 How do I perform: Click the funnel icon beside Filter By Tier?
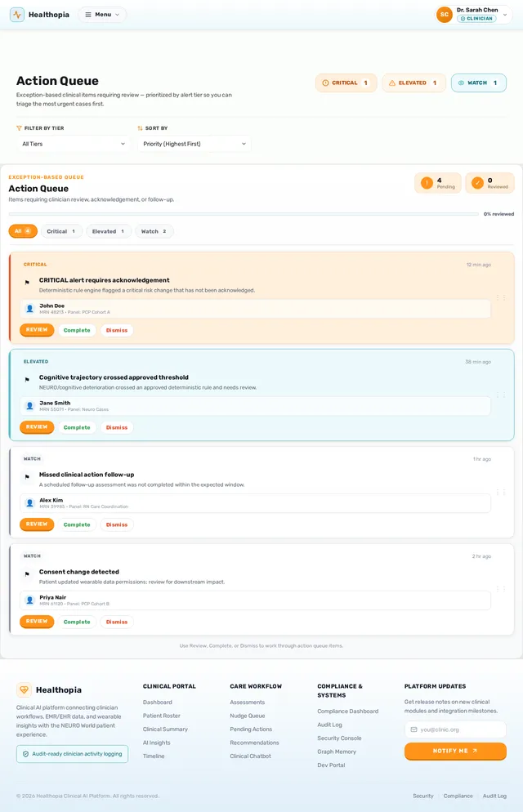click(x=19, y=128)
